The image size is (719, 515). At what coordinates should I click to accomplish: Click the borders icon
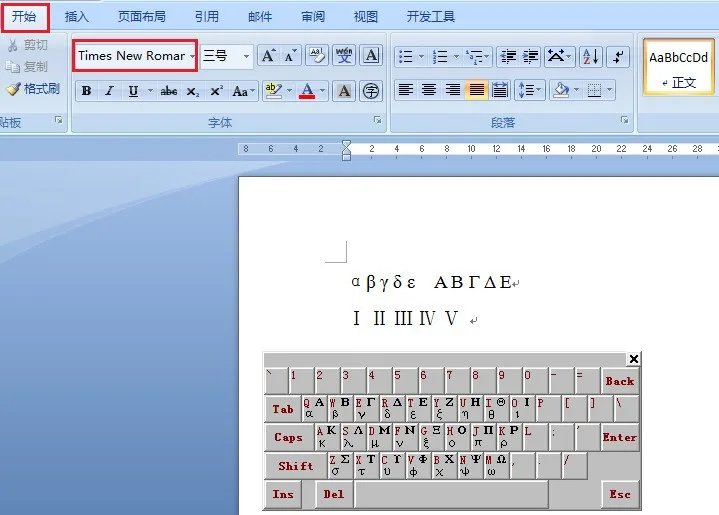(x=594, y=89)
